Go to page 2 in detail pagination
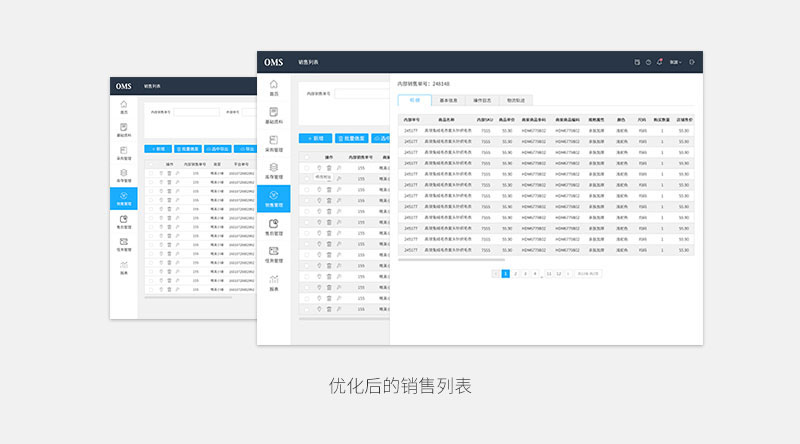 [515, 274]
